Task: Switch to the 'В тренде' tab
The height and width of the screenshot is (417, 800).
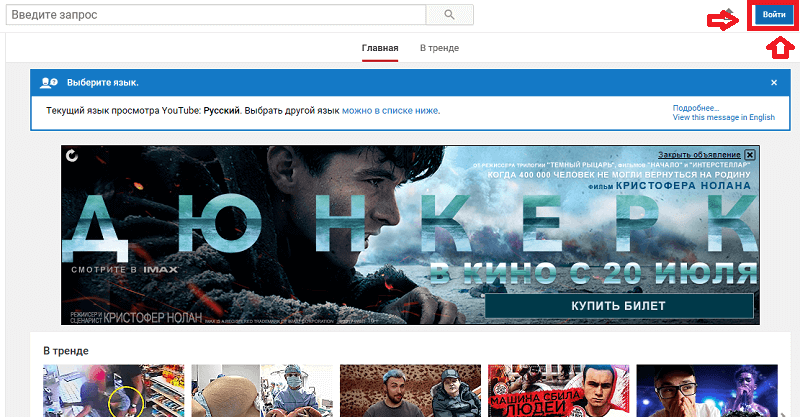Action: pyautogui.click(x=439, y=48)
